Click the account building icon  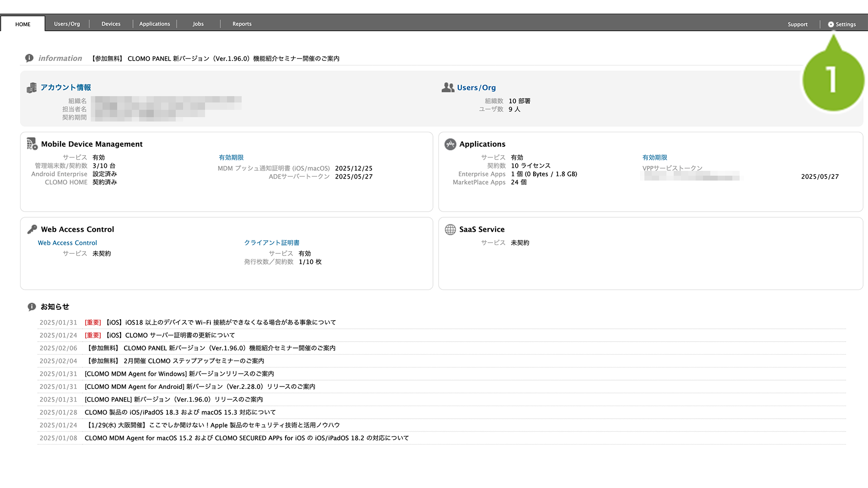pyautogui.click(x=32, y=88)
